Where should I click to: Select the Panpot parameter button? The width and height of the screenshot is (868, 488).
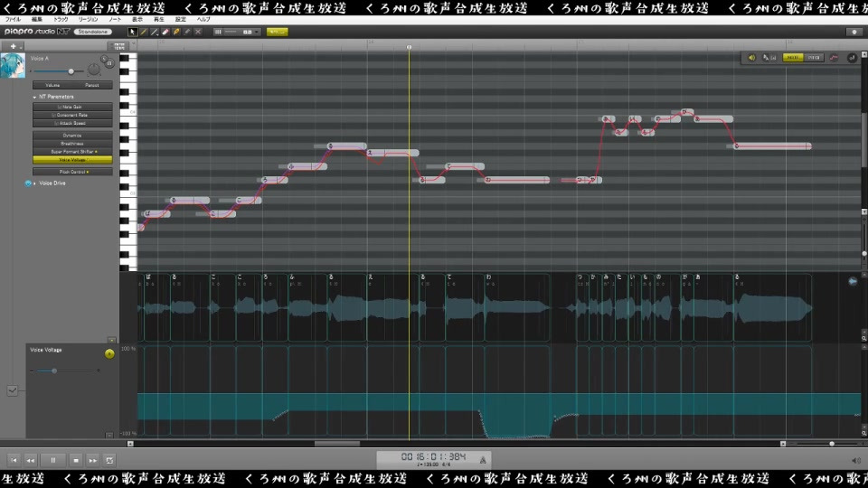pos(92,85)
